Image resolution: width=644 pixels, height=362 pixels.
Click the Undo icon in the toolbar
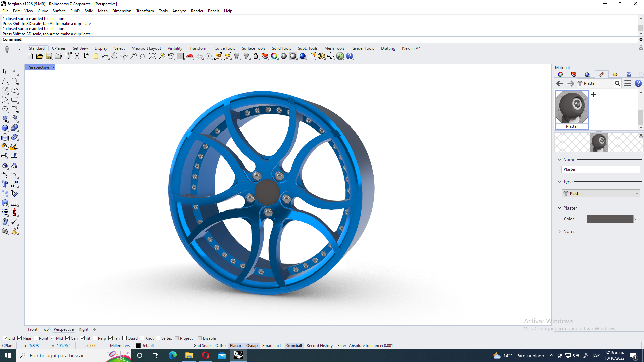click(x=105, y=56)
